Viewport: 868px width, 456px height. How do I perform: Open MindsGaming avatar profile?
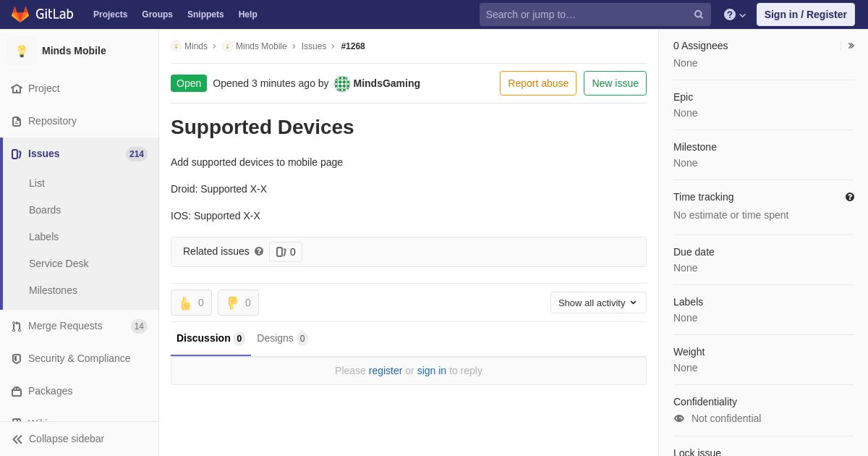tap(342, 84)
